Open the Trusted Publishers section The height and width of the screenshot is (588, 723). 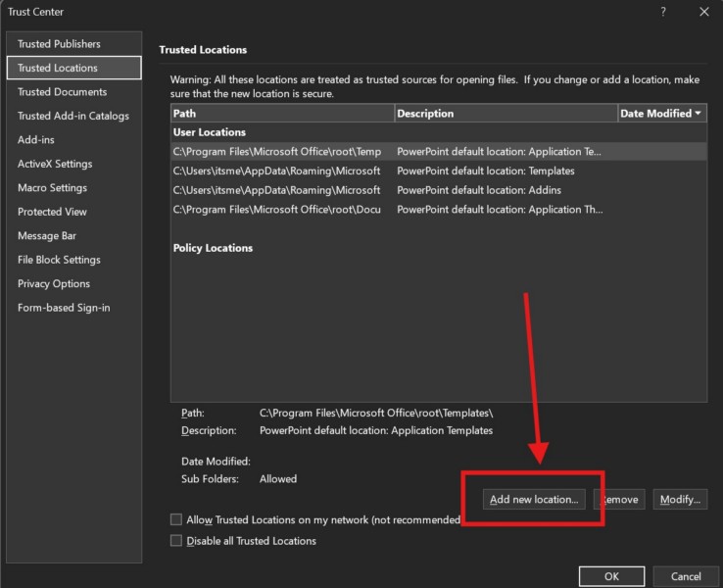coord(59,44)
